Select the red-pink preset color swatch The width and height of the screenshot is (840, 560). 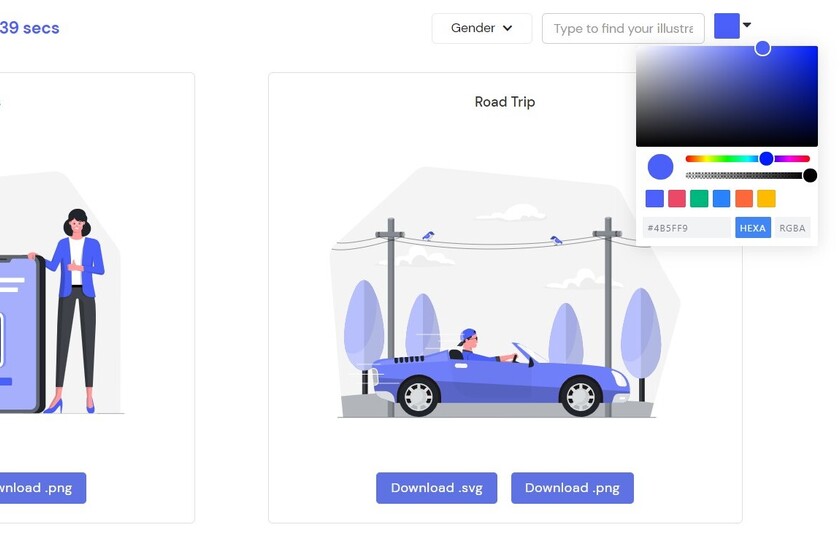(677, 199)
